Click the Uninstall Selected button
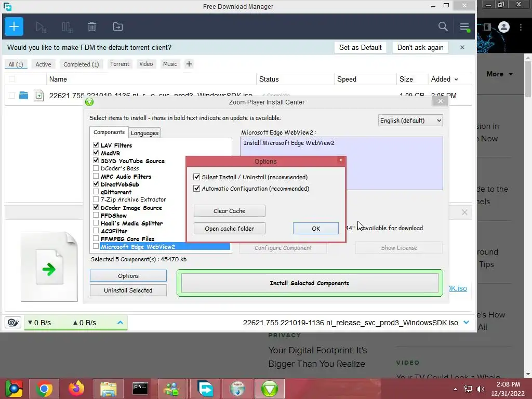 tap(128, 290)
